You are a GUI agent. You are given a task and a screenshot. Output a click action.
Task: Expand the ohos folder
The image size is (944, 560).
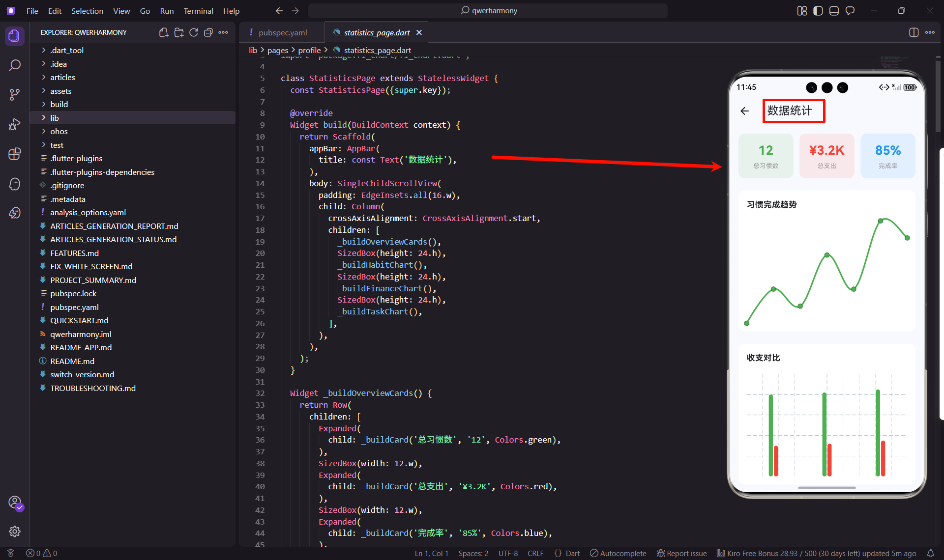(59, 131)
